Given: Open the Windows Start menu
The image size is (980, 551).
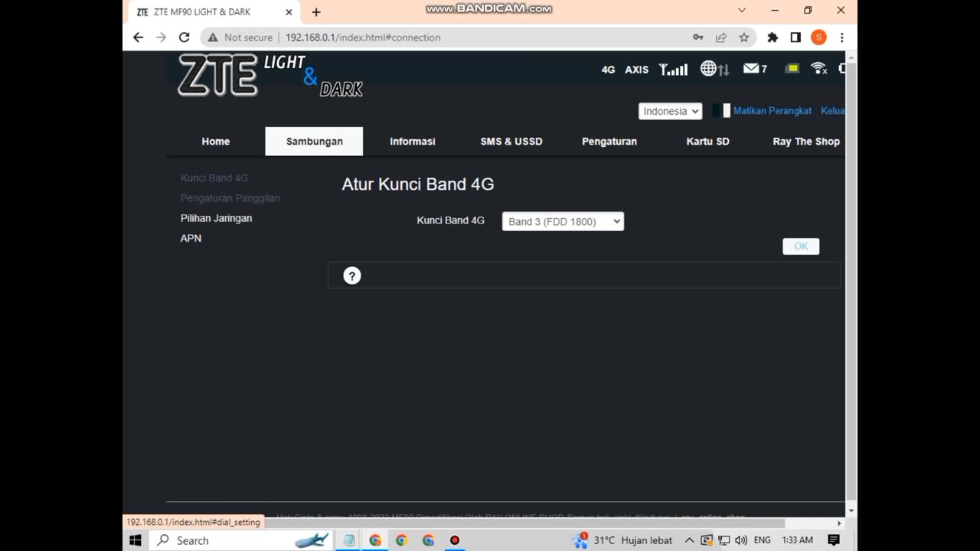Looking at the screenshot, I should [x=136, y=540].
